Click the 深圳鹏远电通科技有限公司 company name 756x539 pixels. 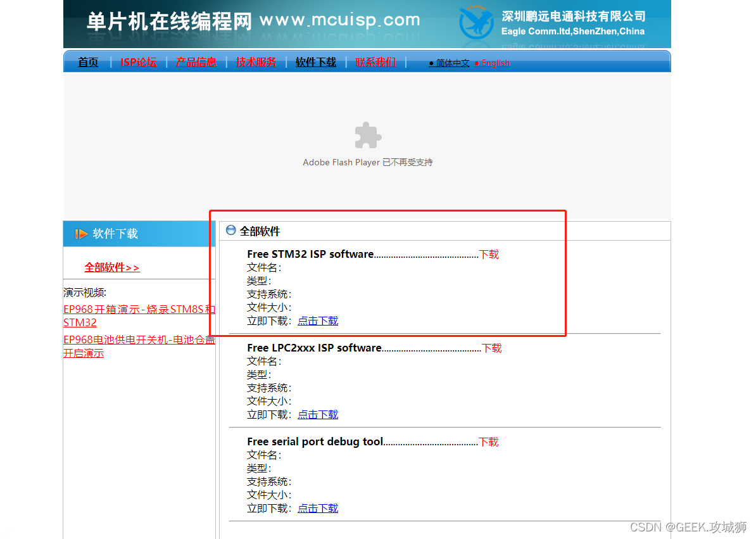point(573,16)
